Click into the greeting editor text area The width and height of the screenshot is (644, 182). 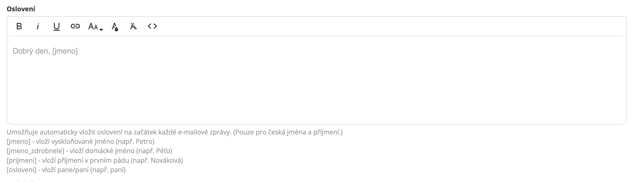pyautogui.click(x=316, y=80)
